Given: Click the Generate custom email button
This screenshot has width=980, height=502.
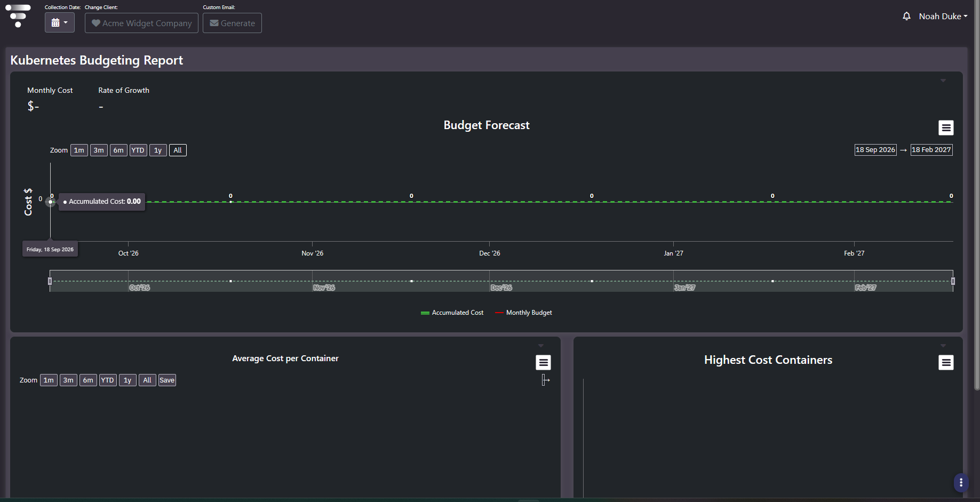Looking at the screenshot, I should coord(232,23).
